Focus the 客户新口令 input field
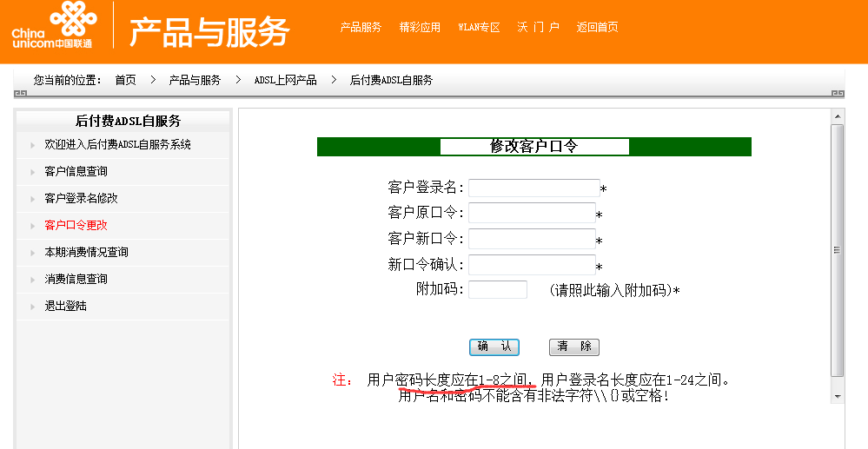 point(532,239)
